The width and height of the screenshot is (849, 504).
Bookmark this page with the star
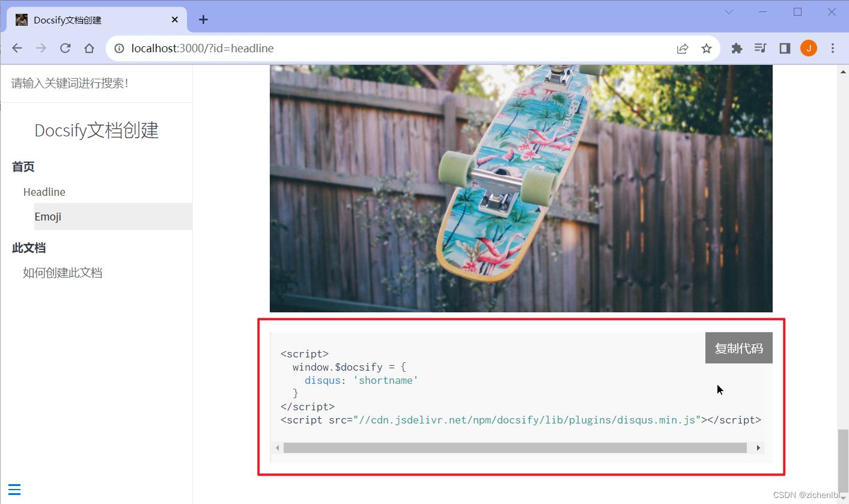[707, 49]
